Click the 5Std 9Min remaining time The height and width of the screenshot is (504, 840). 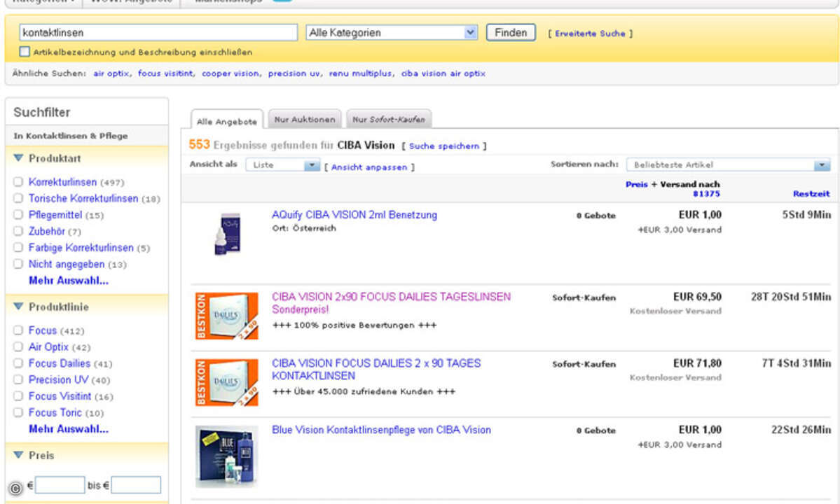pos(806,214)
